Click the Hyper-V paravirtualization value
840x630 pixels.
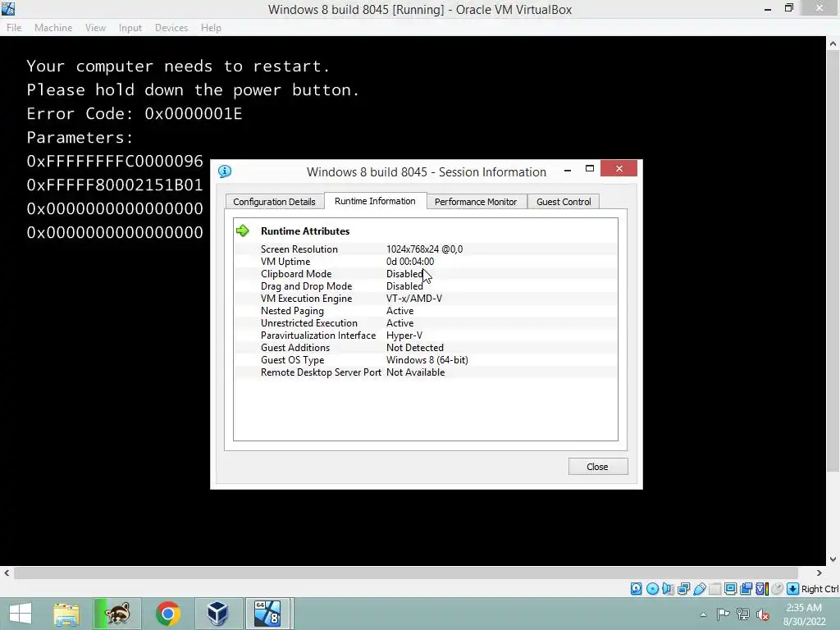[404, 336]
